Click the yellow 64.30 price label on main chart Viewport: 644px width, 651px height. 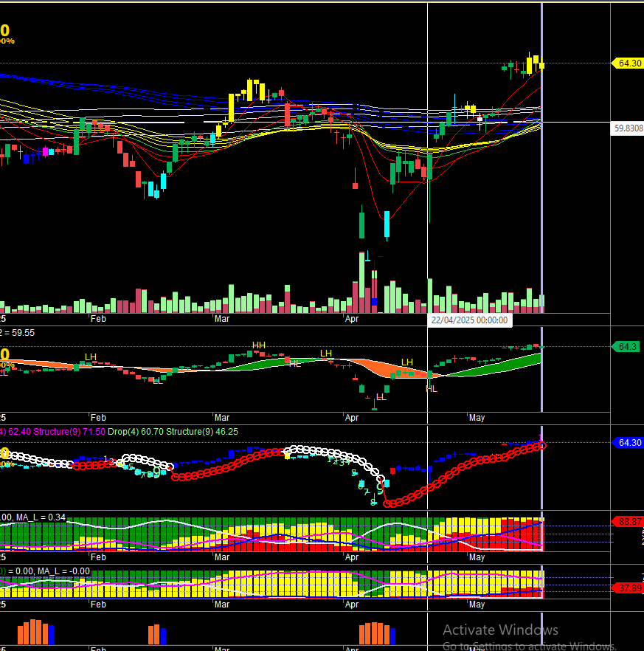tap(627, 63)
